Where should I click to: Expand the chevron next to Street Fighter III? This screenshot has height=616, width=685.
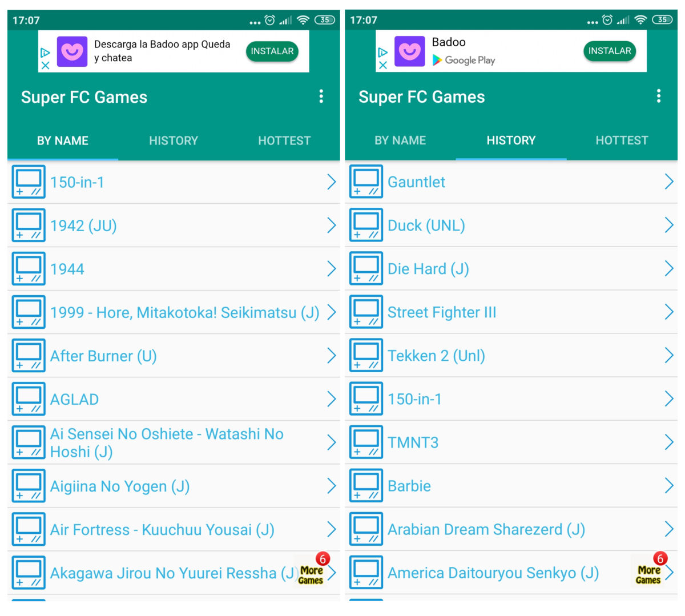point(669,312)
